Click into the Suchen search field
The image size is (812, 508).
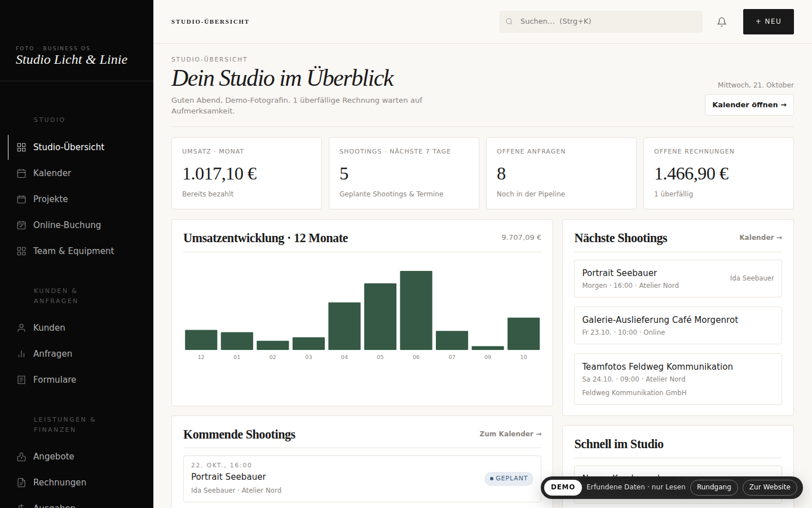[601, 21]
